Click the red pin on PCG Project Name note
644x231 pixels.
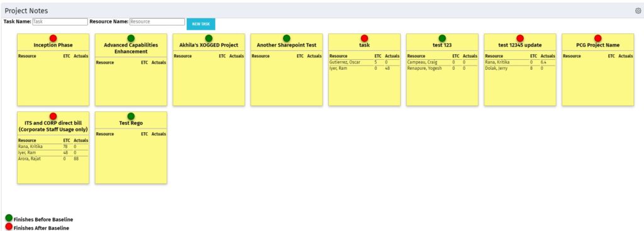pyautogui.click(x=598, y=38)
